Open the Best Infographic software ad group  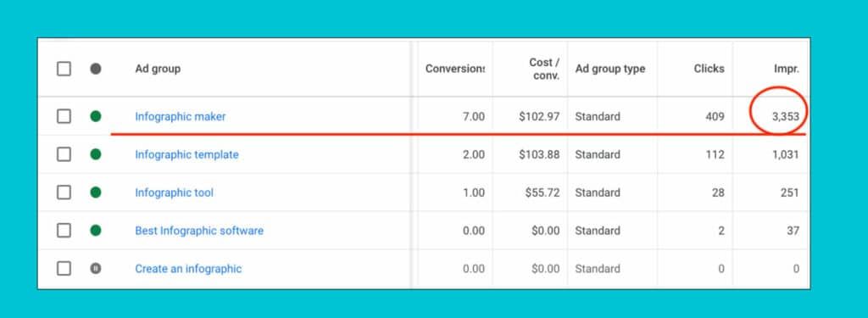pos(199,231)
